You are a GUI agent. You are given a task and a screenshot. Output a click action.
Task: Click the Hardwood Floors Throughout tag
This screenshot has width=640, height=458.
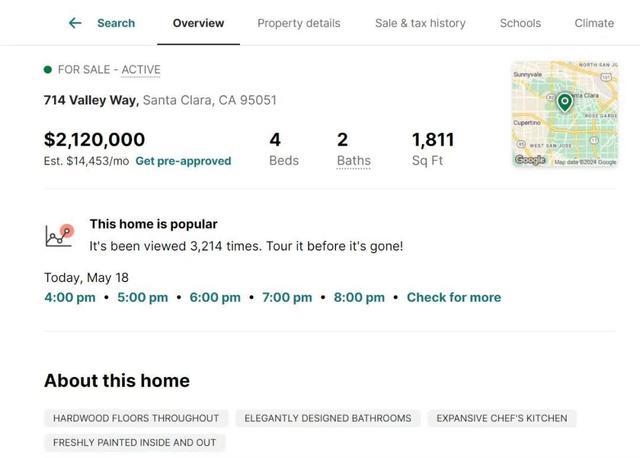136,418
